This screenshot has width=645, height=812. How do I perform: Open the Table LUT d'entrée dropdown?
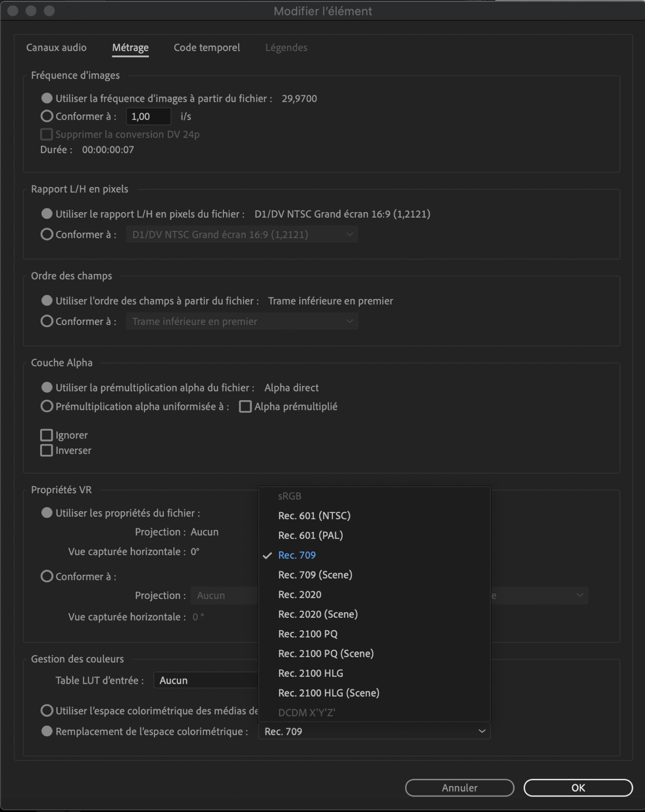tap(206, 680)
